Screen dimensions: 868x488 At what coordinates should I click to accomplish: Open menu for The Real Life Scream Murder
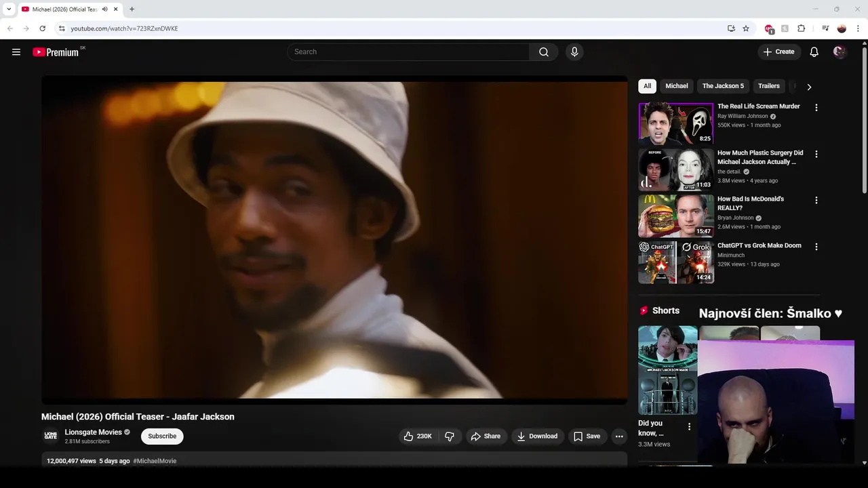[x=816, y=108]
